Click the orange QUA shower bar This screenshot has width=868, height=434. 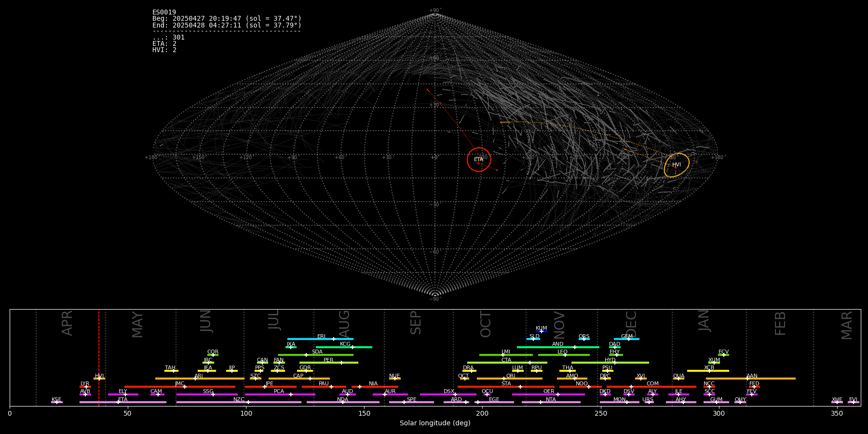[x=678, y=379]
